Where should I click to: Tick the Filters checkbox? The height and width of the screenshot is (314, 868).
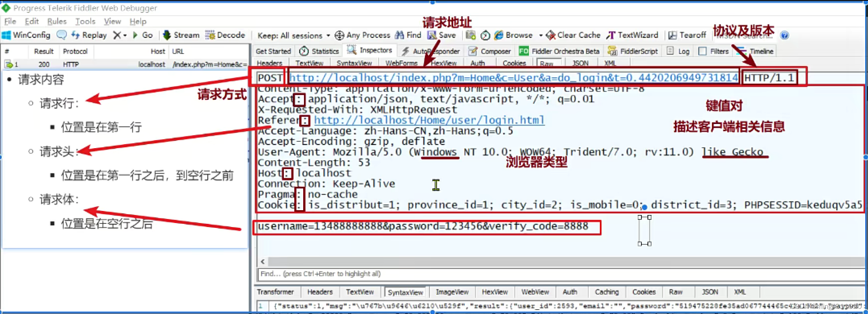(702, 51)
